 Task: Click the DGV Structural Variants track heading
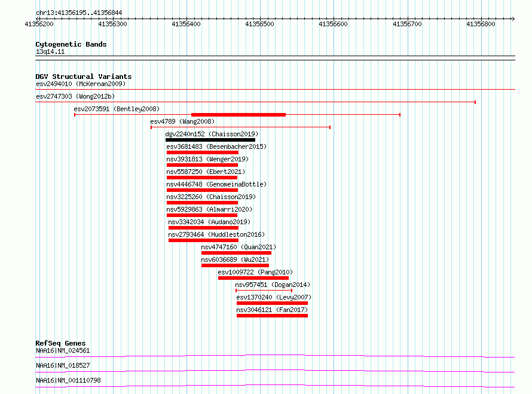click(84, 77)
